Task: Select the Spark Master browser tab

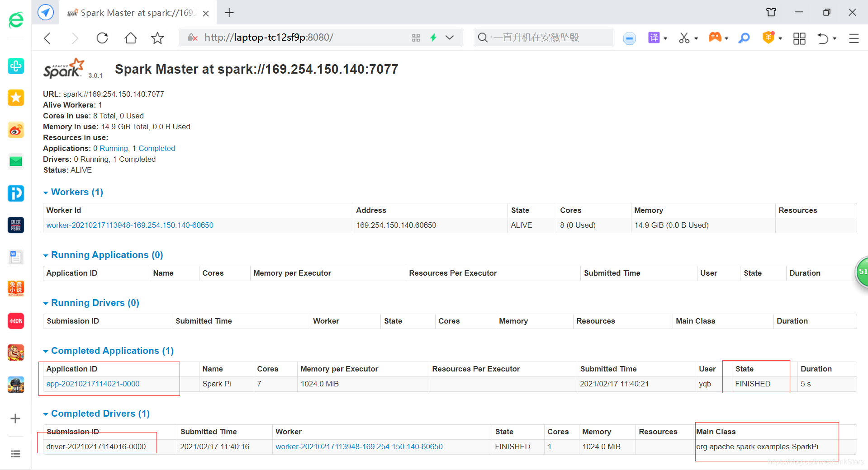Action: [138, 13]
